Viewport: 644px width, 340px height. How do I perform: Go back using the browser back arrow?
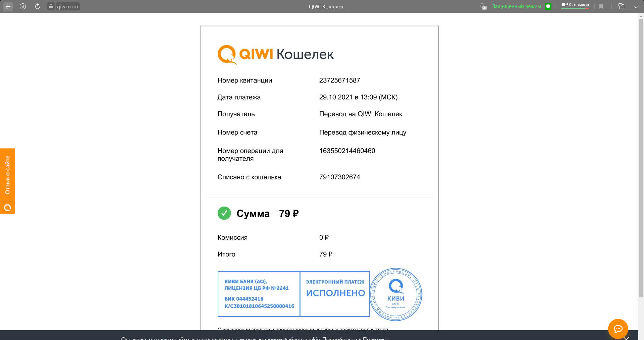click(x=8, y=6)
